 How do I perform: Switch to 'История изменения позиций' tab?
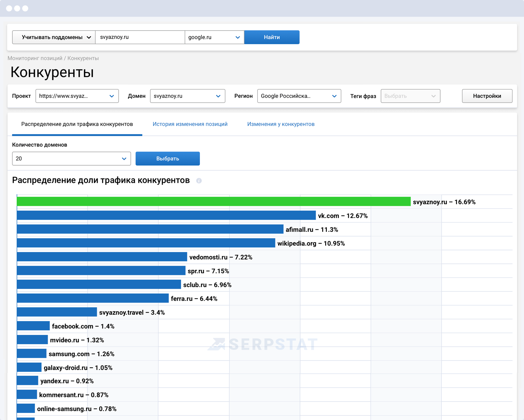[x=190, y=124]
